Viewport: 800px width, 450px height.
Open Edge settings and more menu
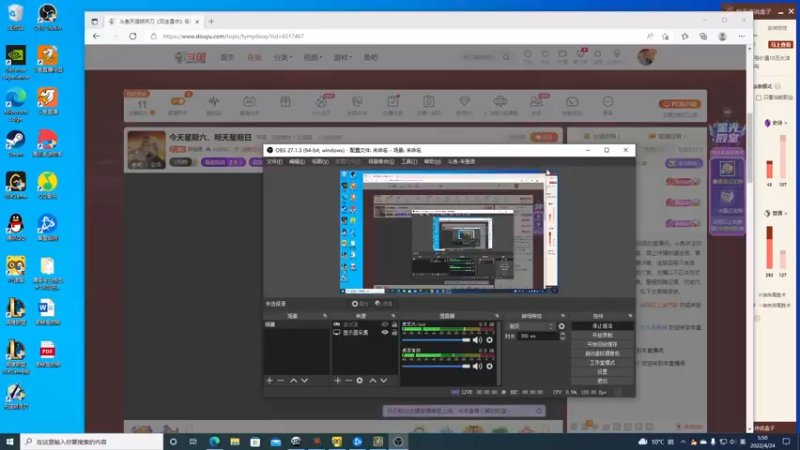click(741, 36)
